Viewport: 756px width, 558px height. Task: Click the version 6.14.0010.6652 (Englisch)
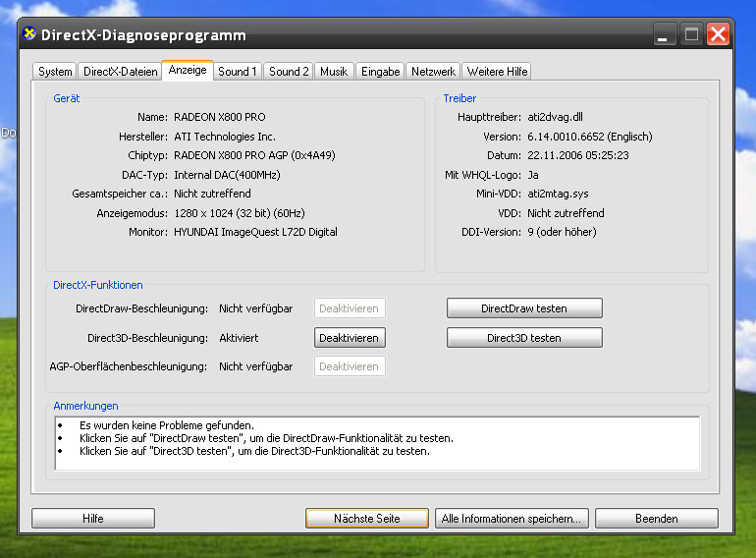coord(590,137)
